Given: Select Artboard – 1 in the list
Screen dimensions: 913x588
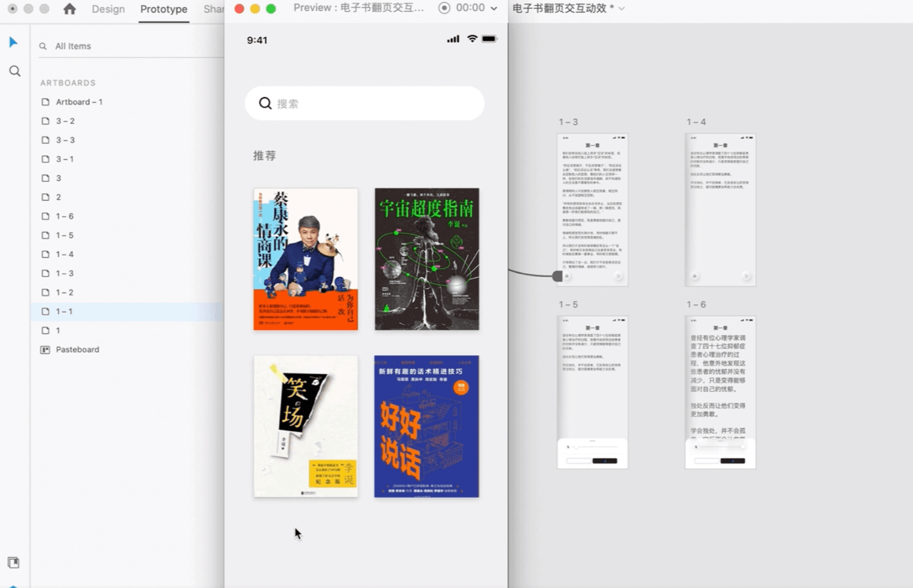Looking at the screenshot, I should (127, 102).
